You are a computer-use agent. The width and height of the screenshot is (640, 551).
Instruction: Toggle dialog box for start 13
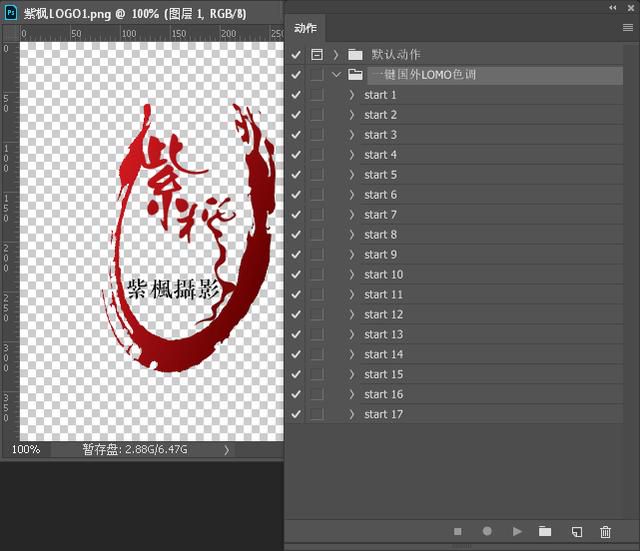[x=317, y=334]
